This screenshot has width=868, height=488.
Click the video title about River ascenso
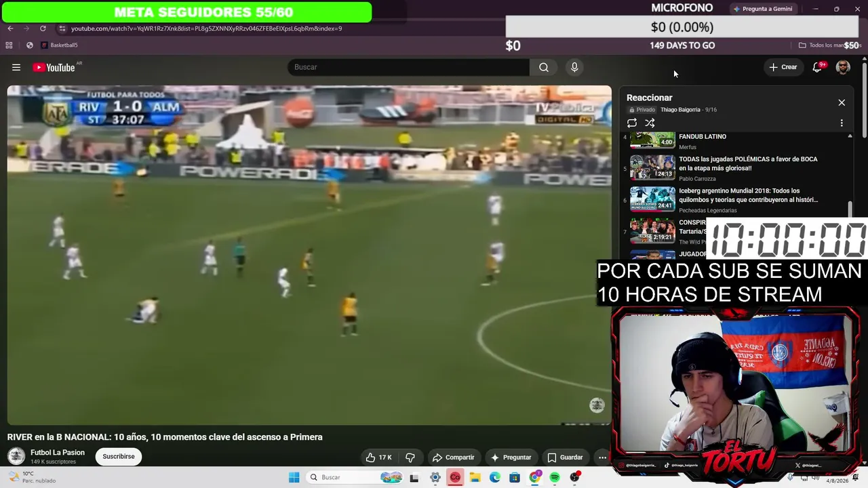coord(165,437)
